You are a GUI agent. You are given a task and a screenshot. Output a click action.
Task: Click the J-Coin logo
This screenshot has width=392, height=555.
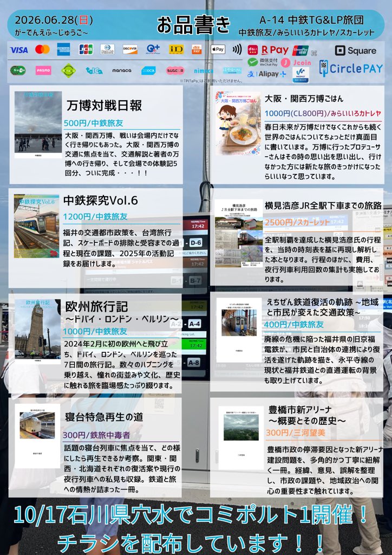(296, 63)
